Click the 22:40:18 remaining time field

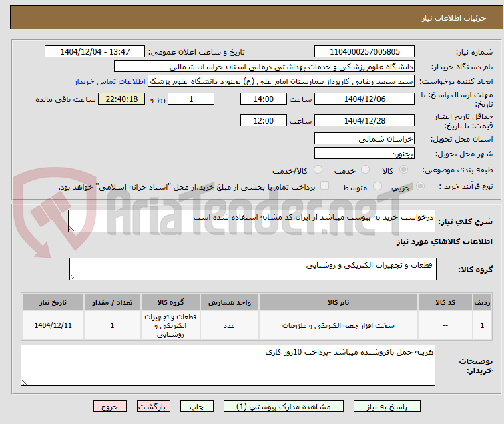(121, 99)
